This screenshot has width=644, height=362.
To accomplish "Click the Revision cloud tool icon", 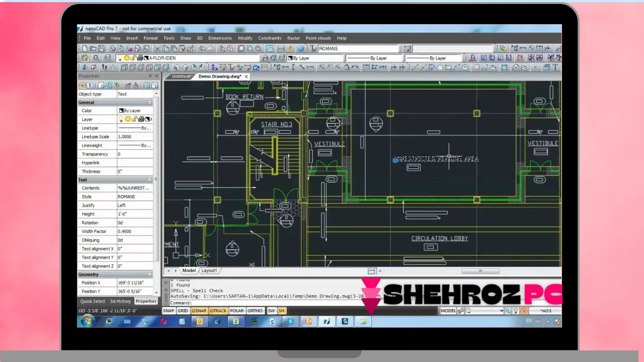I will [476, 67].
